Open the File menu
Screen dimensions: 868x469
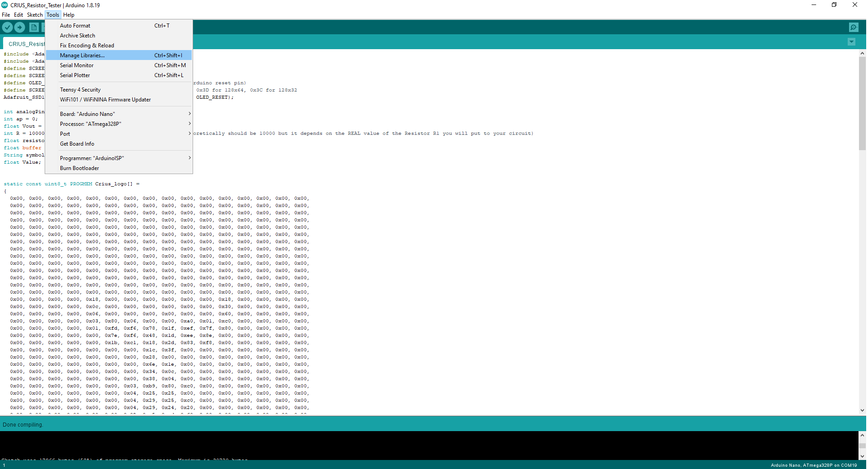pos(6,14)
